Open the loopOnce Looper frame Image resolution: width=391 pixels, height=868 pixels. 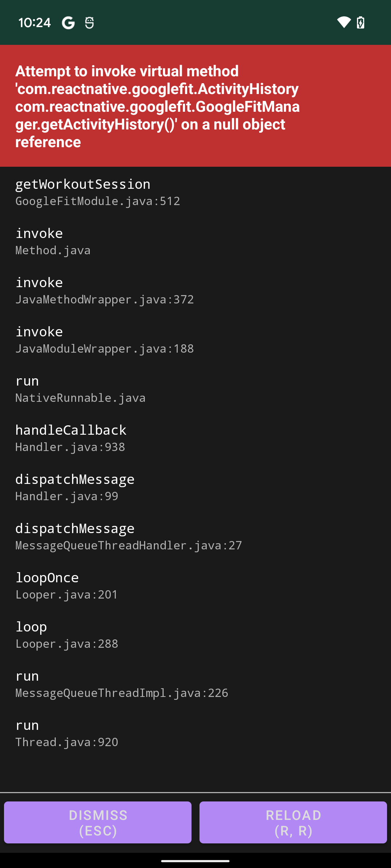[66, 586]
